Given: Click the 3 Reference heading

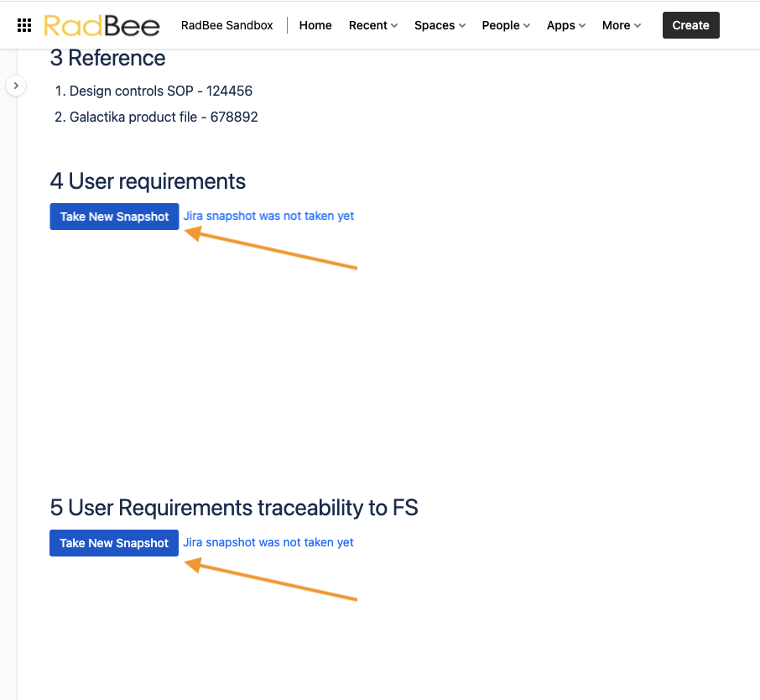Looking at the screenshot, I should (107, 58).
